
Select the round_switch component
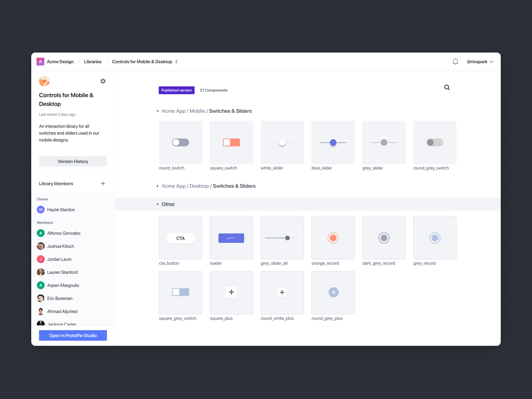tap(181, 142)
